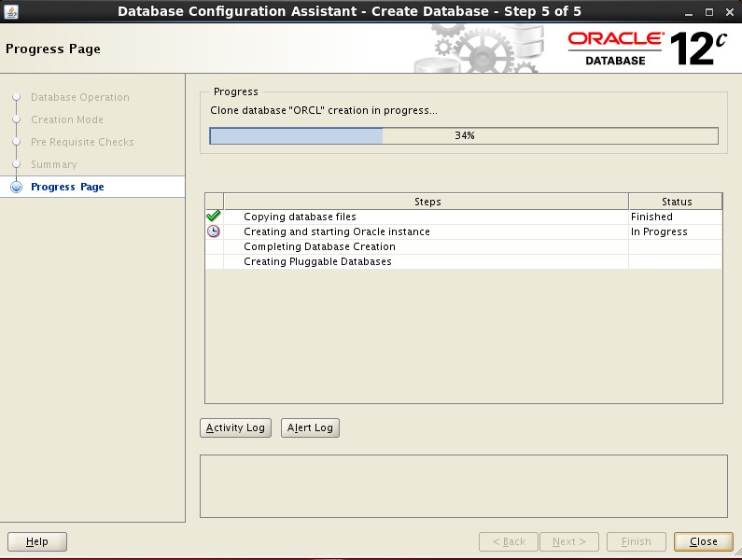This screenshot has width=742, height=560.
Task: Minimize the Database Configuration Assistant window
Action: pyautogui.click(x=689, y=12)
